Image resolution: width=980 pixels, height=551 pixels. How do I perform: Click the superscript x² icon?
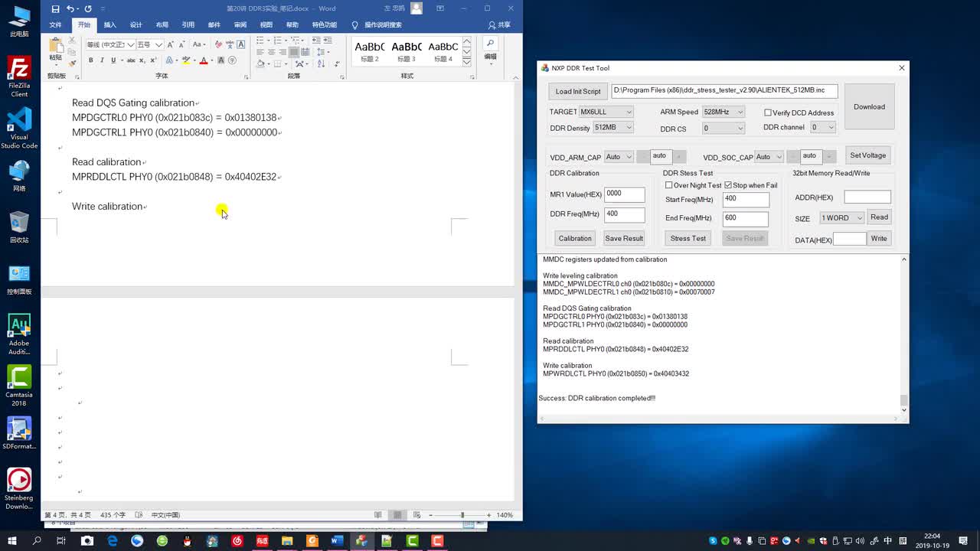pos(154,60)
